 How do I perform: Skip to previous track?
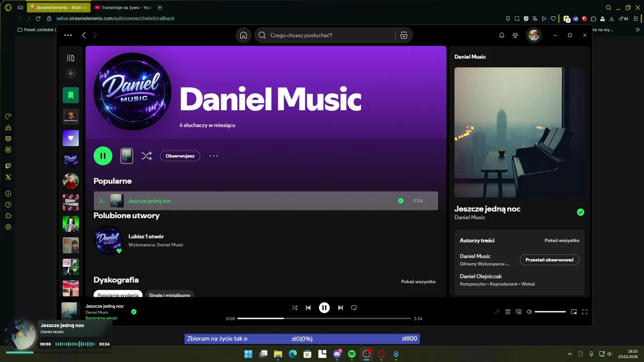[308, 308]
